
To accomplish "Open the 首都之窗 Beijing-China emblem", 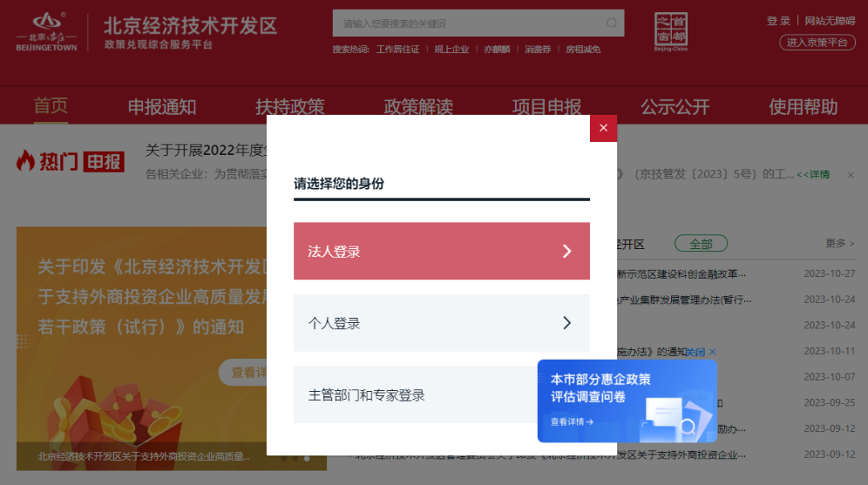I will [671, 31].
